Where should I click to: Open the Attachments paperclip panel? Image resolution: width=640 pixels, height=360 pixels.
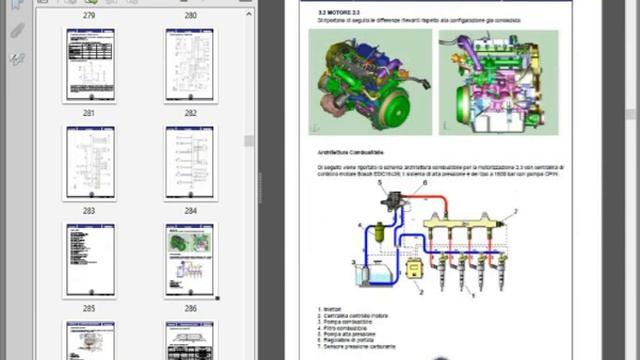click(x=17, y=31)
